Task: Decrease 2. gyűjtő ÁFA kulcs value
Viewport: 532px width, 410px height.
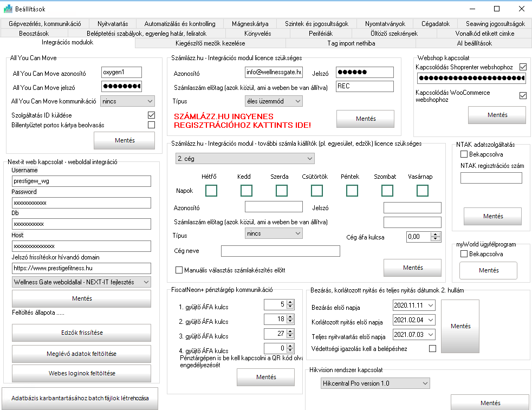Action: pyautogui.click(x=290, y=322)
